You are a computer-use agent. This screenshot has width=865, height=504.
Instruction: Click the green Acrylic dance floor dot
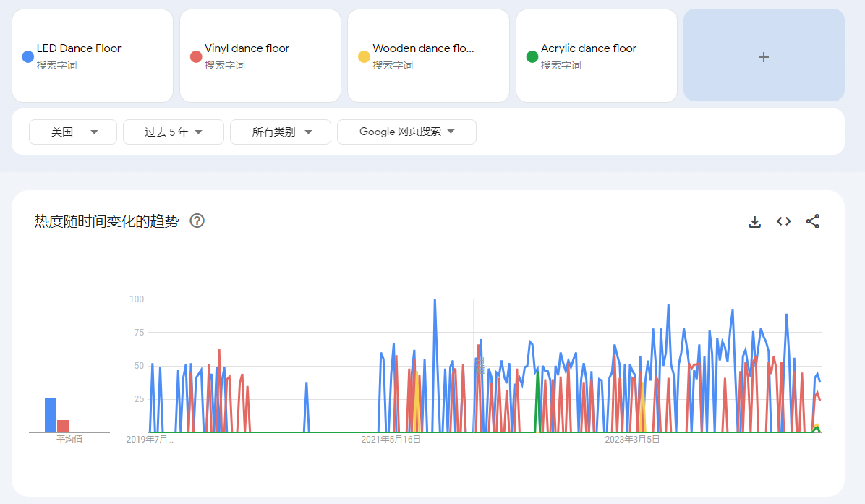pyautogui.click(x=532, y=56)
